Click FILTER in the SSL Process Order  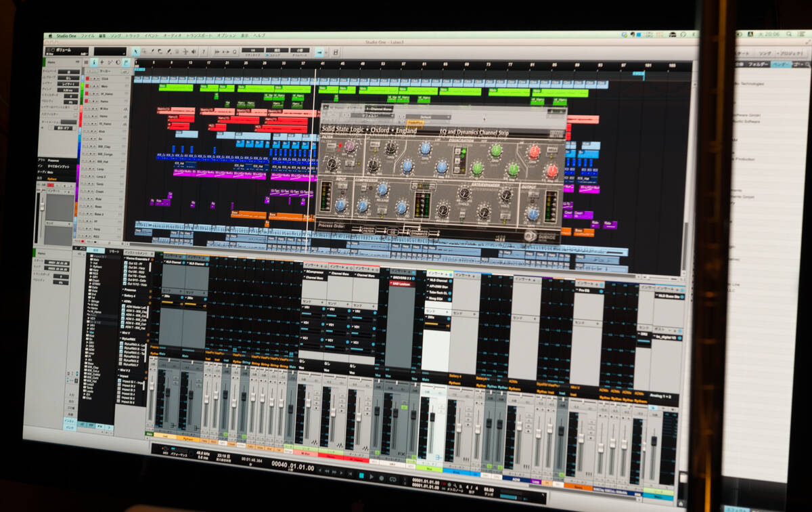click(x=368, y=231)
